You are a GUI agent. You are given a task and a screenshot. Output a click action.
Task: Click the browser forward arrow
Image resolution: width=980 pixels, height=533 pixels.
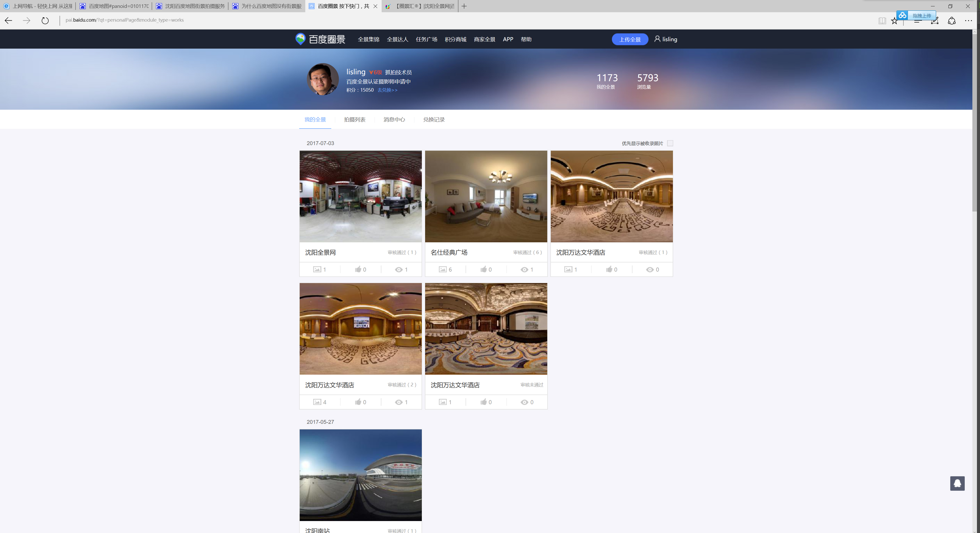point(26,21)
